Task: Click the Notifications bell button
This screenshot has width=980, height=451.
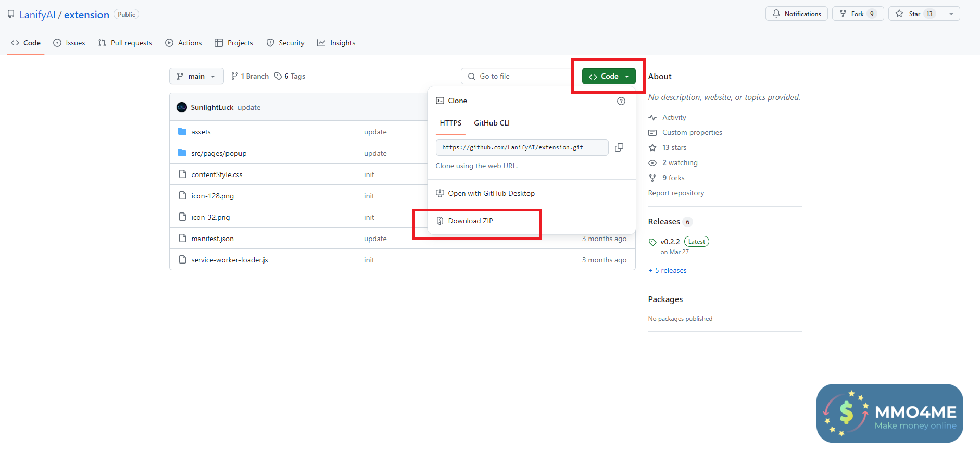Action: 796,14
